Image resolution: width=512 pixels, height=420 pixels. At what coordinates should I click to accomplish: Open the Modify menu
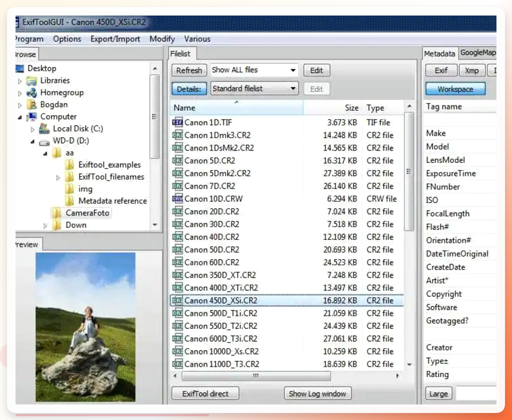pyautogui.click(x=162, y=39)
